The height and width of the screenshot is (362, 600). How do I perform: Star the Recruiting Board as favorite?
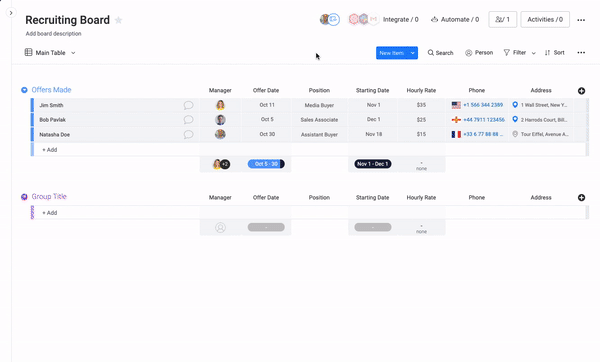[119, 20]
